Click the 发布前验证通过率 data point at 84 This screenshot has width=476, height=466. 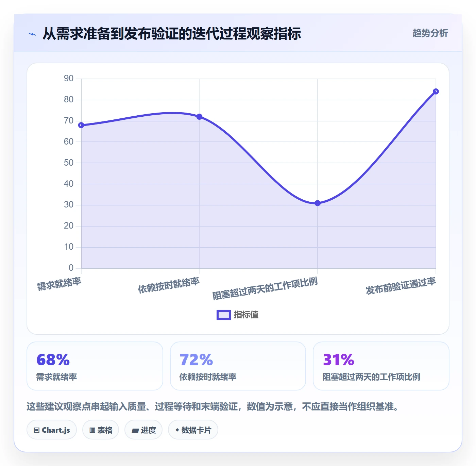pos(436,91)
